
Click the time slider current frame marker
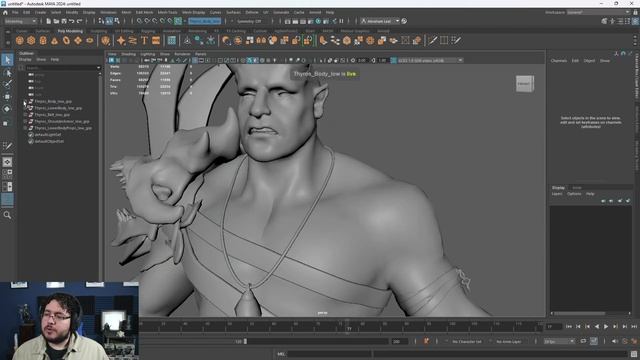349,326
